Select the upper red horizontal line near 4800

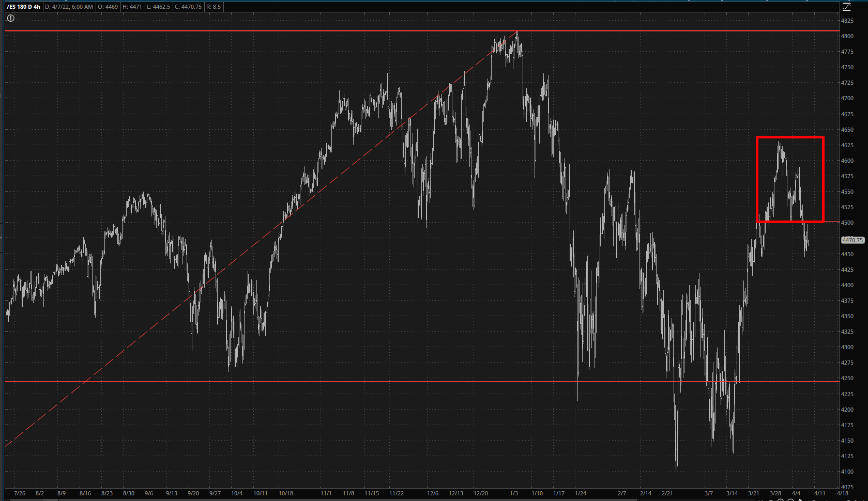coord(258,31)
